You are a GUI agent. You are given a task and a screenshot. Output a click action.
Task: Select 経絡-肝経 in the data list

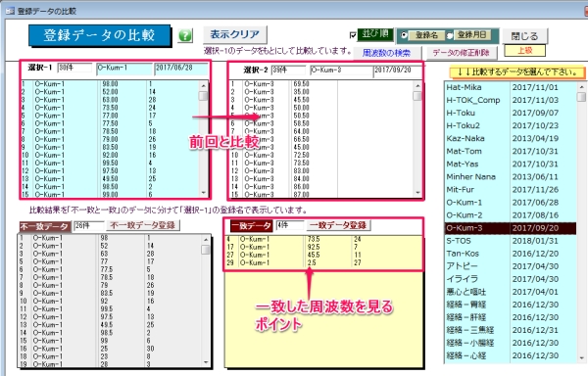pos(510,317)
